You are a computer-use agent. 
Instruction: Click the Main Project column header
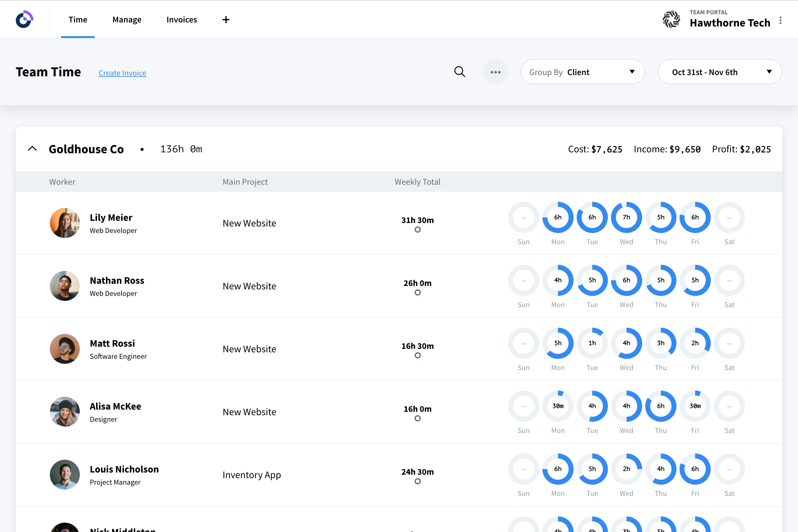[245, 182]
